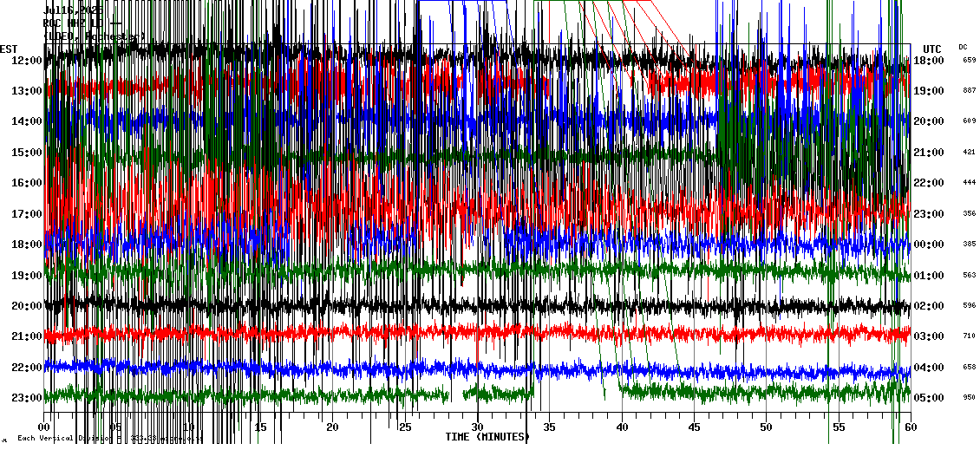
Task: Click the 45 minute tick label
Action: (693, 427)
